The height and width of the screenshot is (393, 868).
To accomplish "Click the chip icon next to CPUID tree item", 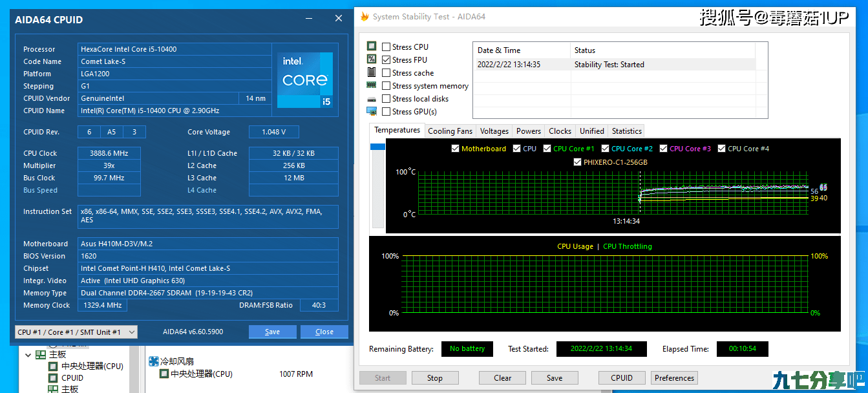I will (54, 378).
